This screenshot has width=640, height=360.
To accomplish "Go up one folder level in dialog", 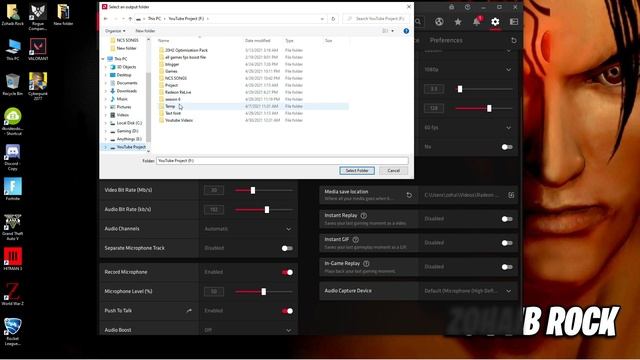I will point(130,19).
